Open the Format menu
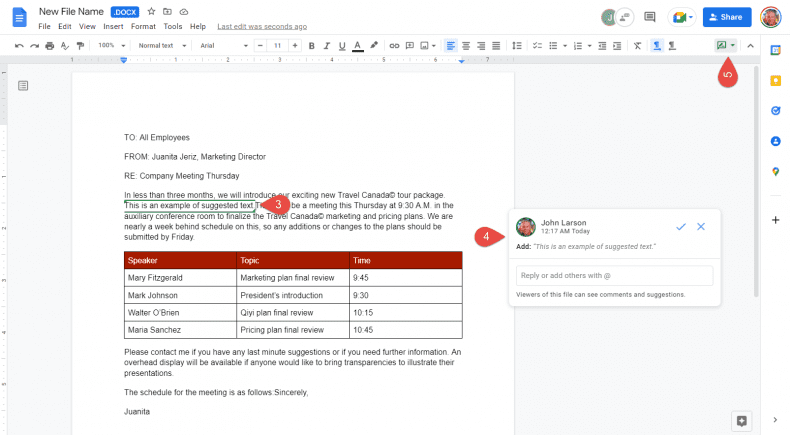The width and height of the screenshot is (790, 435). [143, 26]
